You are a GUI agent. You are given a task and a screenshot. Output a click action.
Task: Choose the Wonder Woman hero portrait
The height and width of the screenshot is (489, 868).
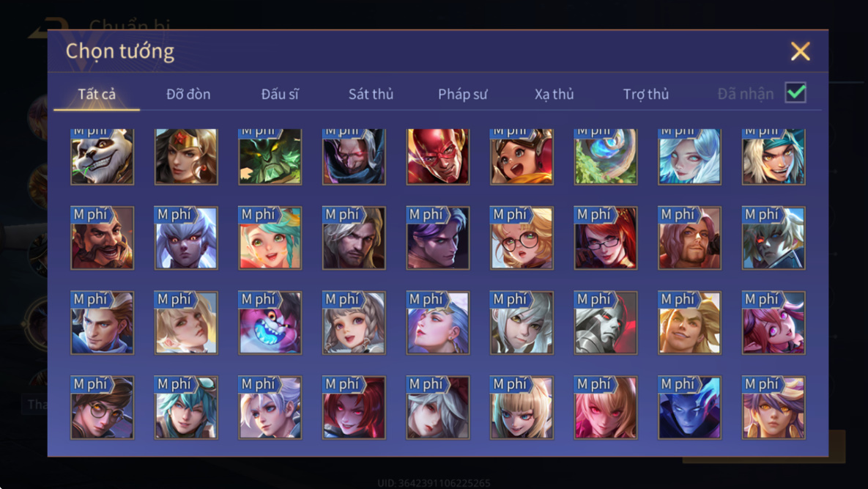click(186, 157)
